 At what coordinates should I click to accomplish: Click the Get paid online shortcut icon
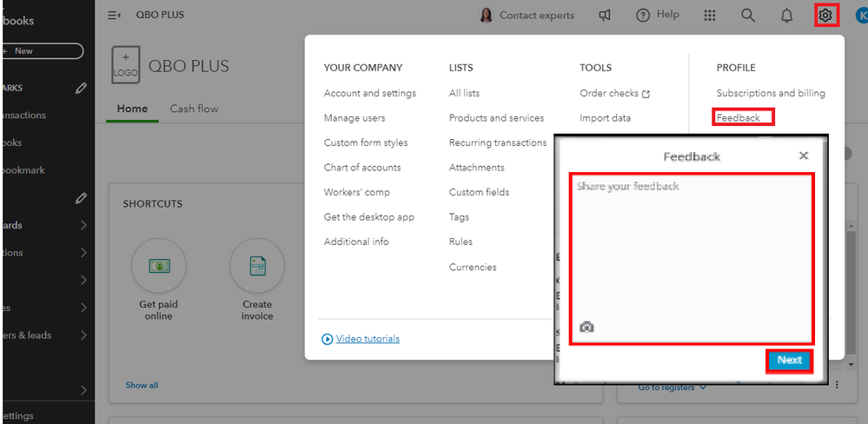[159, 266]
